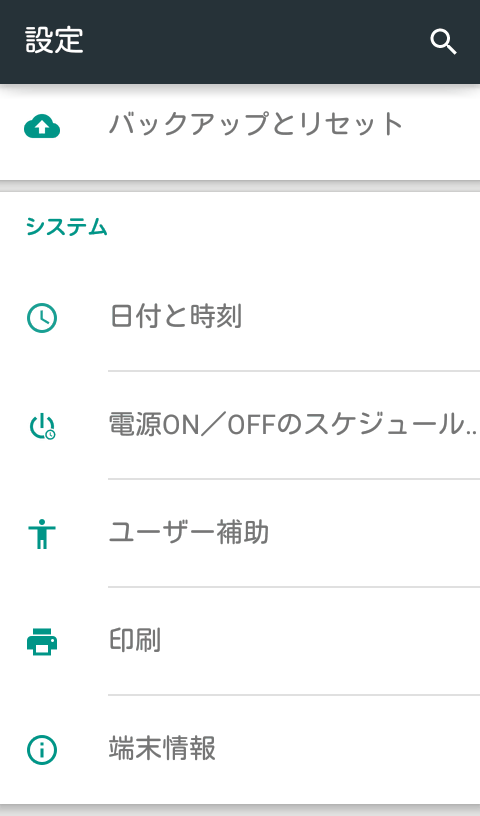Image resolution: width=480 pixels, height=816 pixels.
Task: Tap the power schedule timer icon
Action: 42,427
